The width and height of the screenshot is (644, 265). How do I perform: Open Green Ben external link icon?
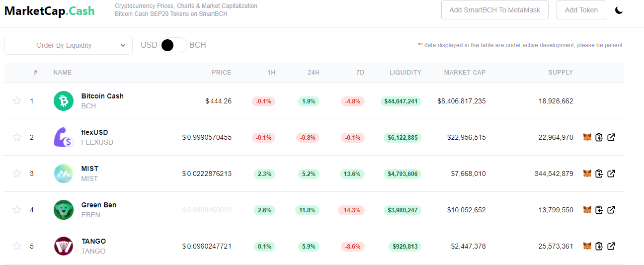click(612, 210)
